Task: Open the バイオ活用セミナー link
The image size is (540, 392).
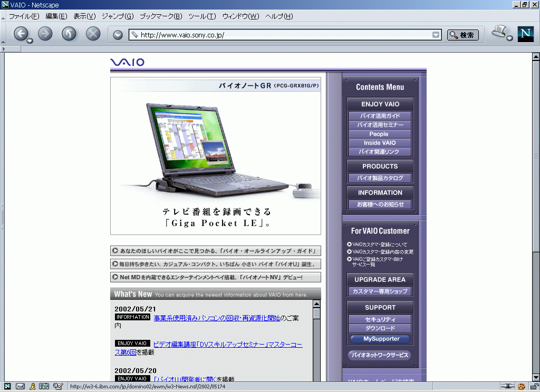Action: (380, 125)
